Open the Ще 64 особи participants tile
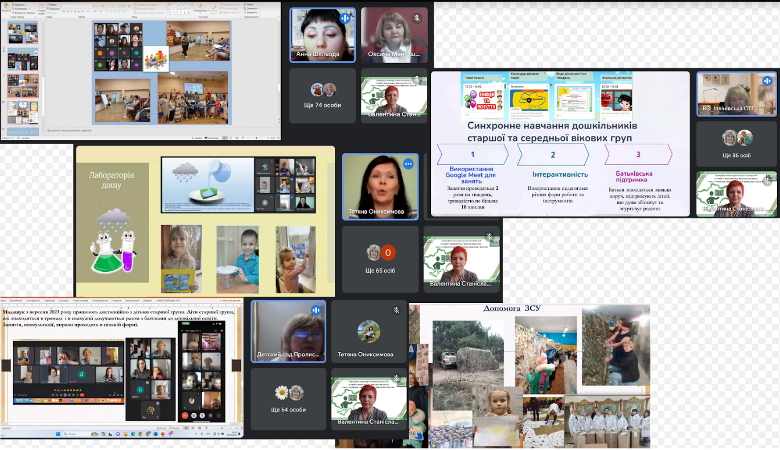This screenshot has width=780, height=450. click(x=289, y=399)
